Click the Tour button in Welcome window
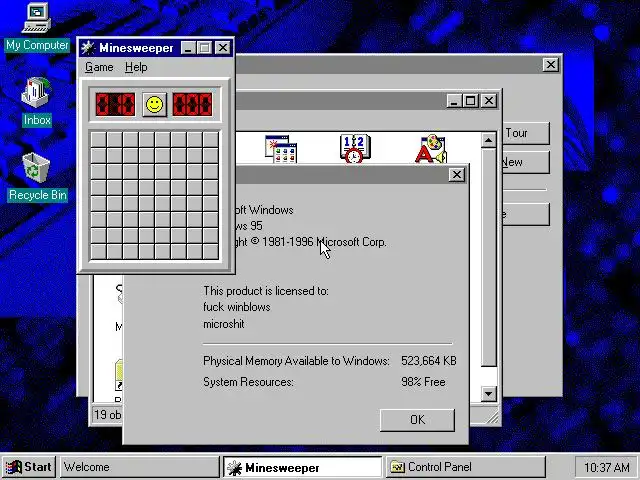 (526, 133)
